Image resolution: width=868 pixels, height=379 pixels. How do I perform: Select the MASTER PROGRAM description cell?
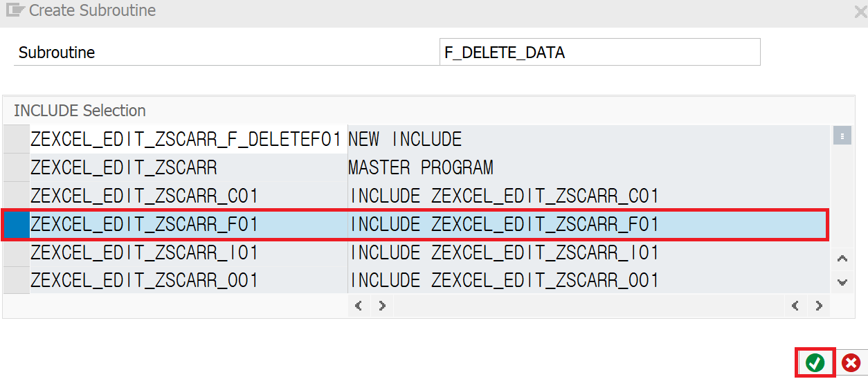pyautogui.click(x=588, y=167)
